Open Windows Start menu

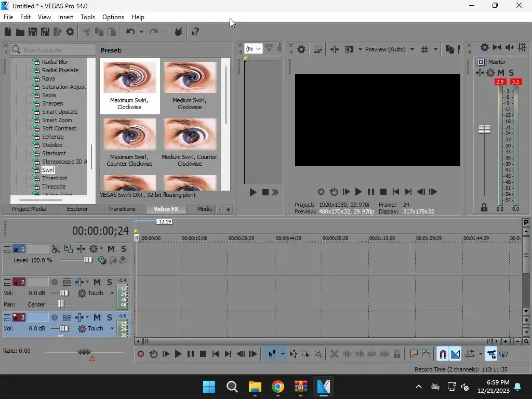[209, 387]
